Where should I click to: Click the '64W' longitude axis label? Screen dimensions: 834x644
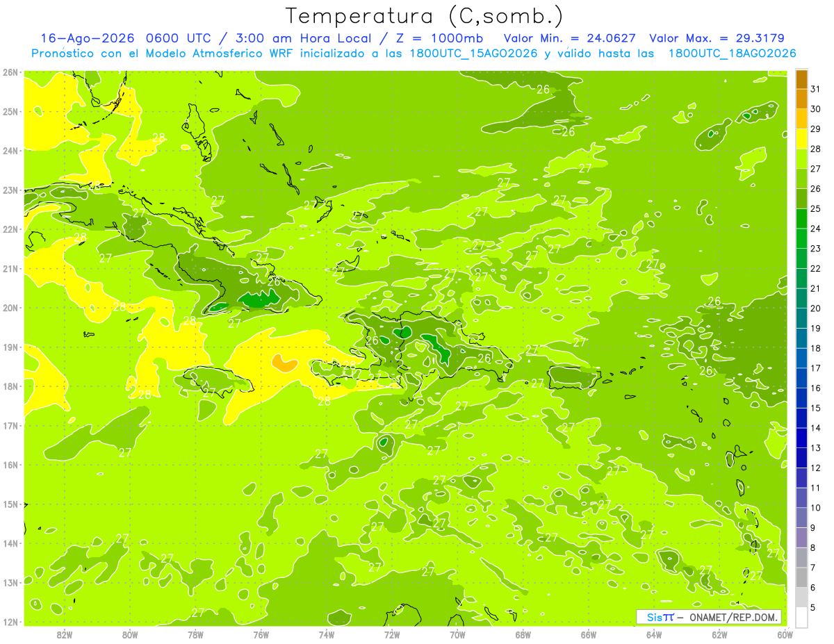(x=654, y=634)
